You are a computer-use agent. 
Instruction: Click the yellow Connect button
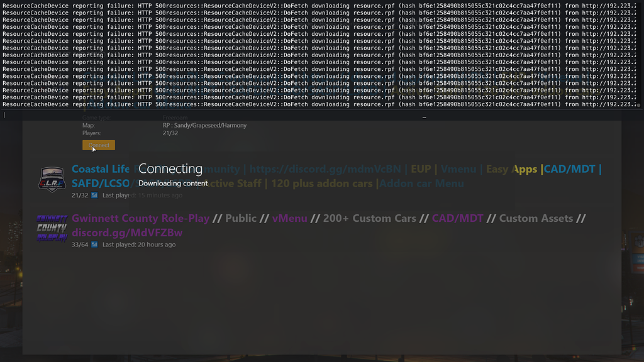99,145
